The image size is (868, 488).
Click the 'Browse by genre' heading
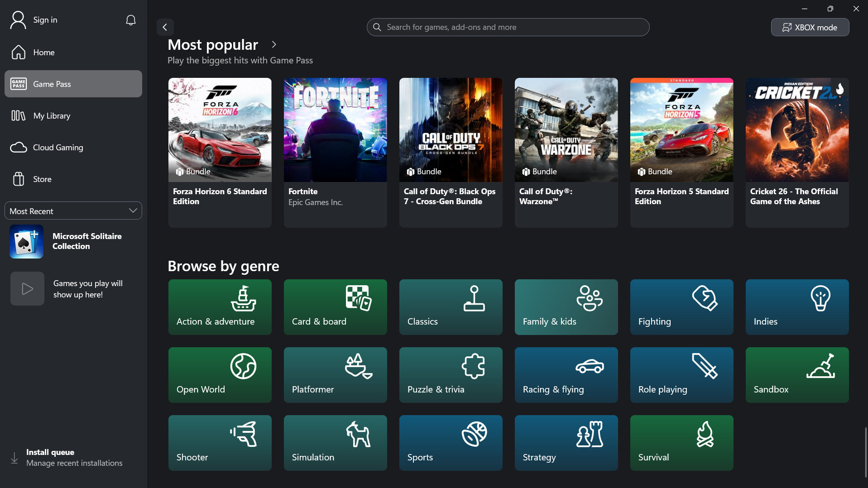coord(223,266)
